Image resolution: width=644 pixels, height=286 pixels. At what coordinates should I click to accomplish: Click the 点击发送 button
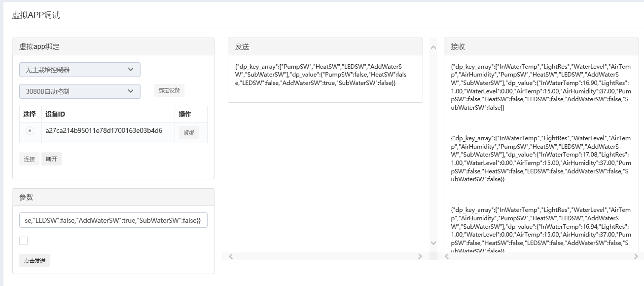point(35,261)
